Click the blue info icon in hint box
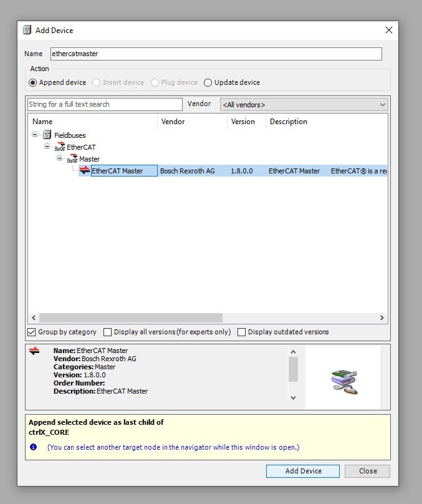Viewport: 422px width, 504px height. pos(33,447)
